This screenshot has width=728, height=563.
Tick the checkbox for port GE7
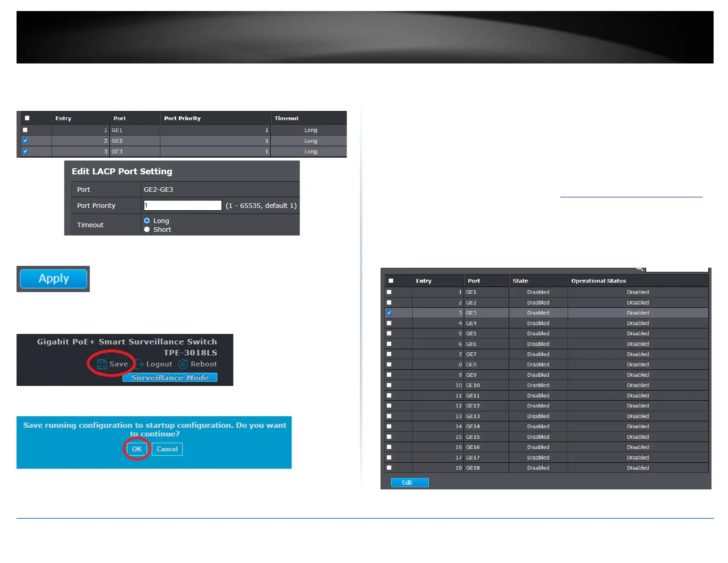tap(389, 354)
